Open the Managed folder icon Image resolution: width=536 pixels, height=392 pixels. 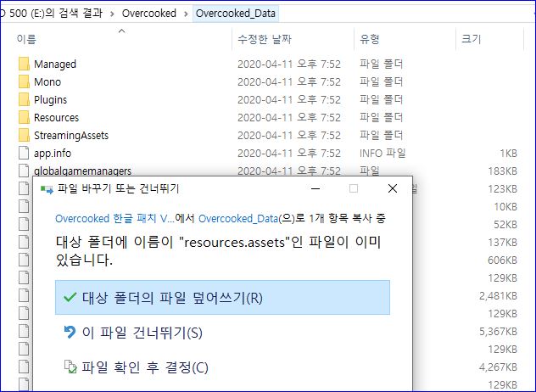tap(24, 64)
